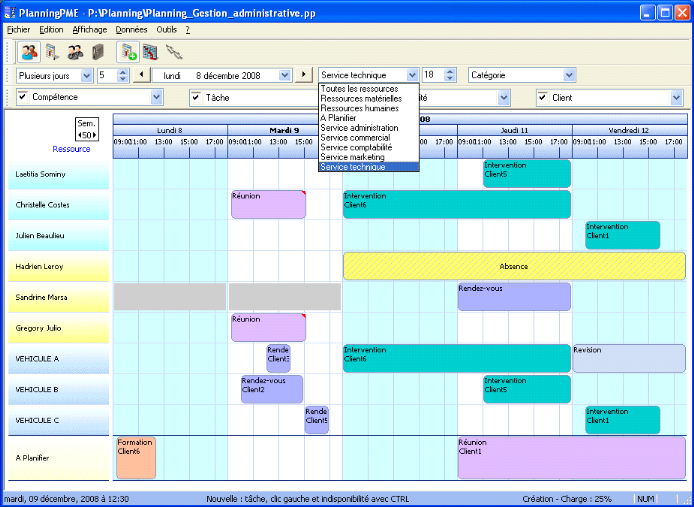Viewport: 694px width, 507px height.
Task: Select the Gregory Julio resource row
Action: coord(58,328)
